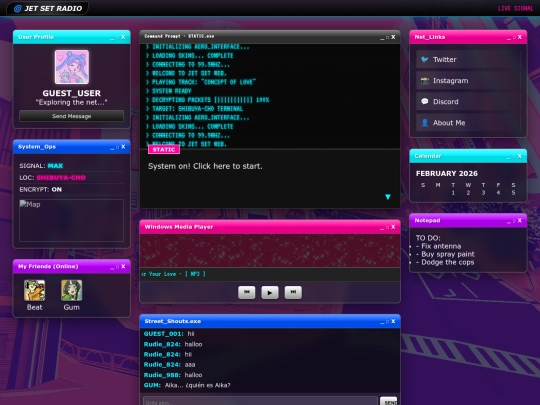Close the My Friends (Online) window
Screen dimensions: 540x405
point(123,267)
